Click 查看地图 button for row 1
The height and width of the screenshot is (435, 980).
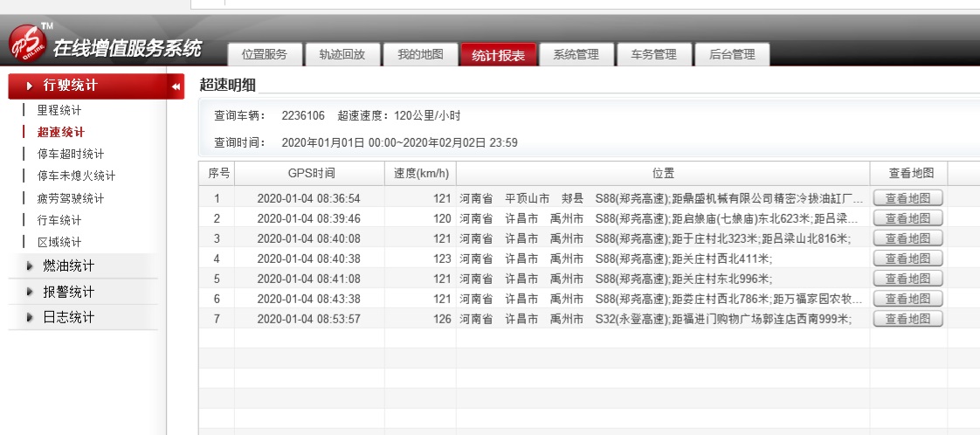pos(908,198)
